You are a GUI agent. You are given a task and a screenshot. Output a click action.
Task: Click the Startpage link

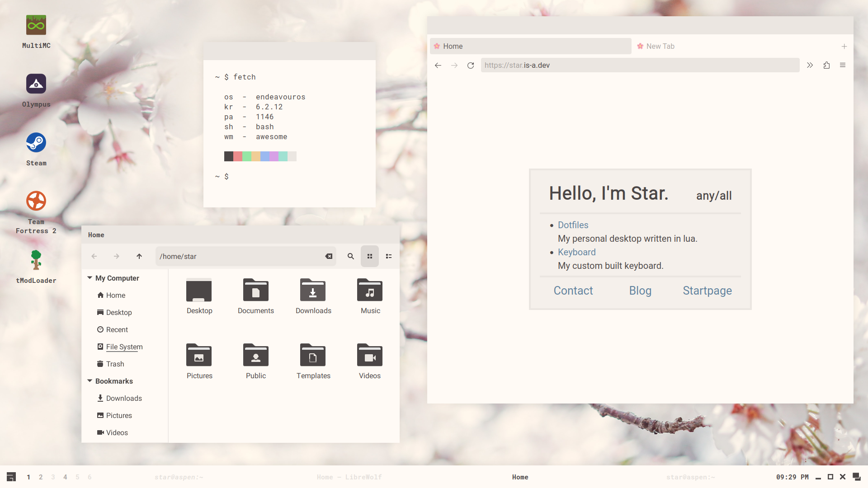click(x=707, y=291)
